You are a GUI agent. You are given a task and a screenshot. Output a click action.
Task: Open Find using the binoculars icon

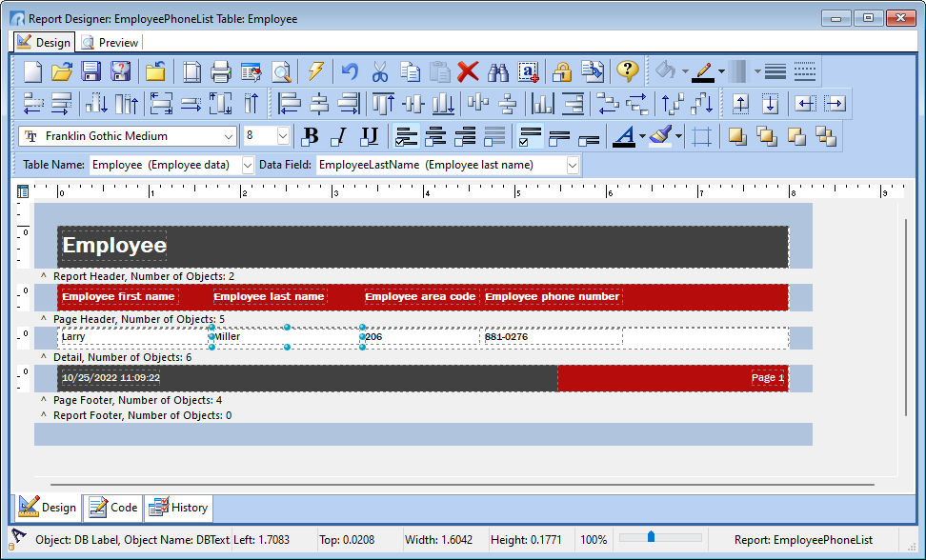point(498,71)
